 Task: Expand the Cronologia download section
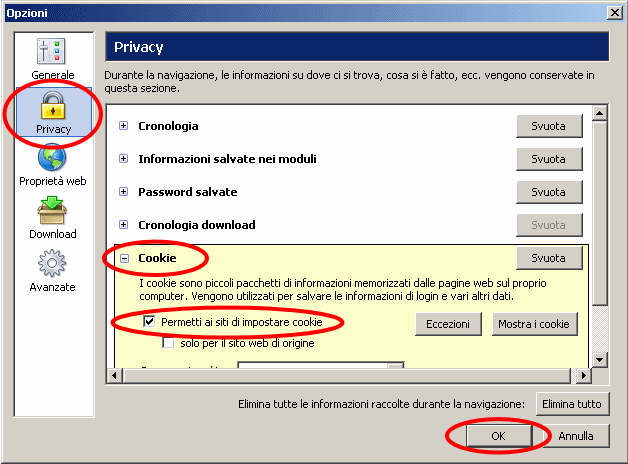coord(124,225)
